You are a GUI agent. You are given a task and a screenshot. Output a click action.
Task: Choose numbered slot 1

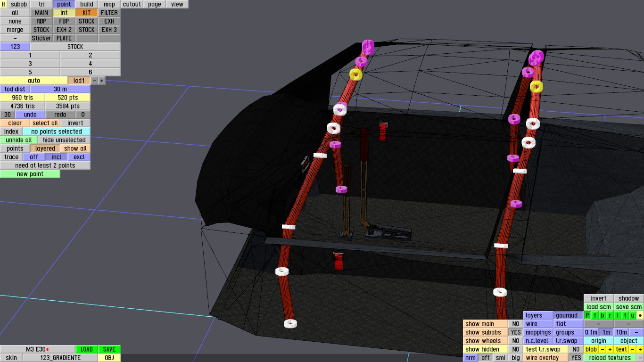[x=30, y=55]
